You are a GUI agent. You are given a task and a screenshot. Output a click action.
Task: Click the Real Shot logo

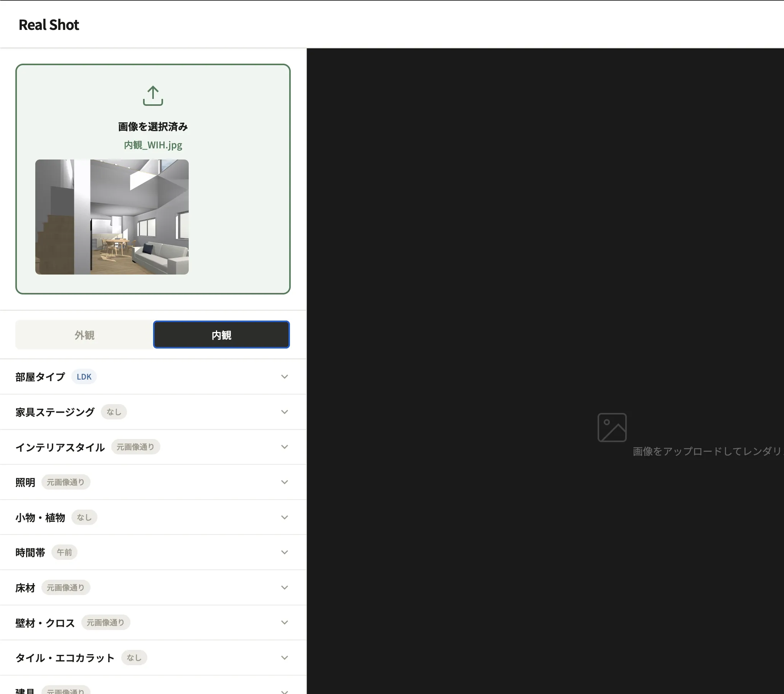tap(49, 25)
